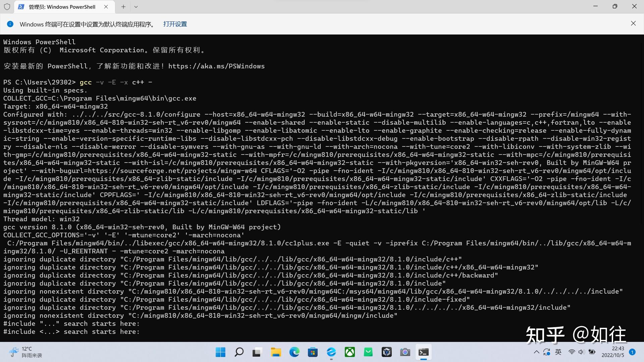Open Windows Search from the taskbar
The width and height of the screenshot is (644, 362).
(x=239, y=352)
